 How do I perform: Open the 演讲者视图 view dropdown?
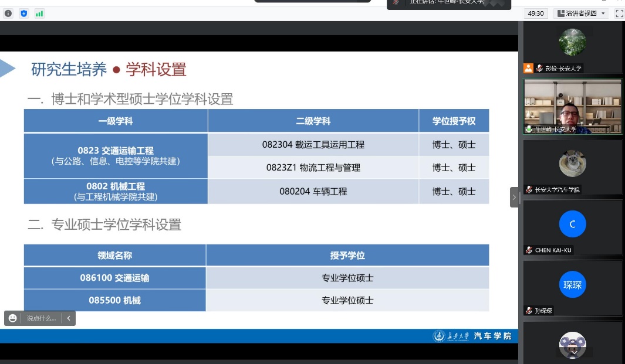pyautogui.click(x=580, y=13)
